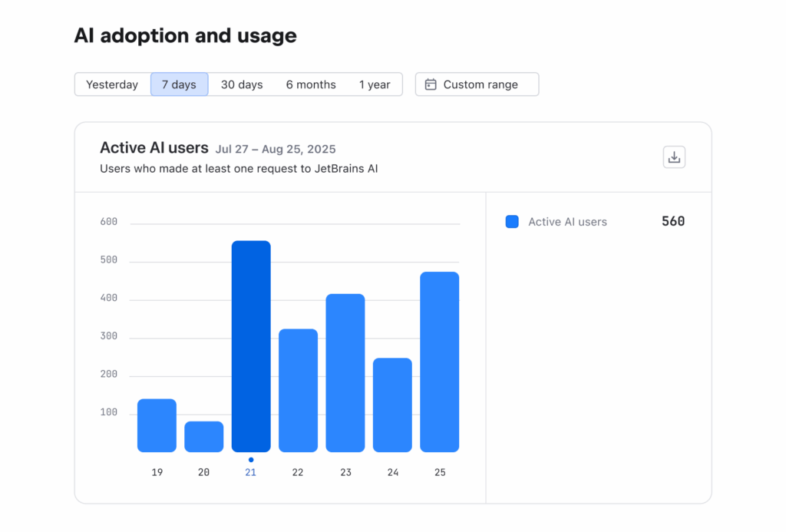
Task: Click the bar for day 25
Action: [440, 362]
